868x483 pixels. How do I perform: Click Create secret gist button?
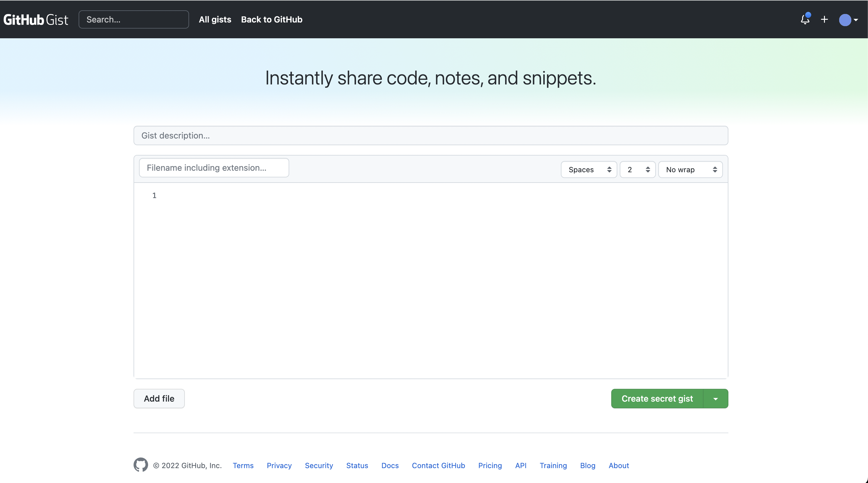pos(657,398)
